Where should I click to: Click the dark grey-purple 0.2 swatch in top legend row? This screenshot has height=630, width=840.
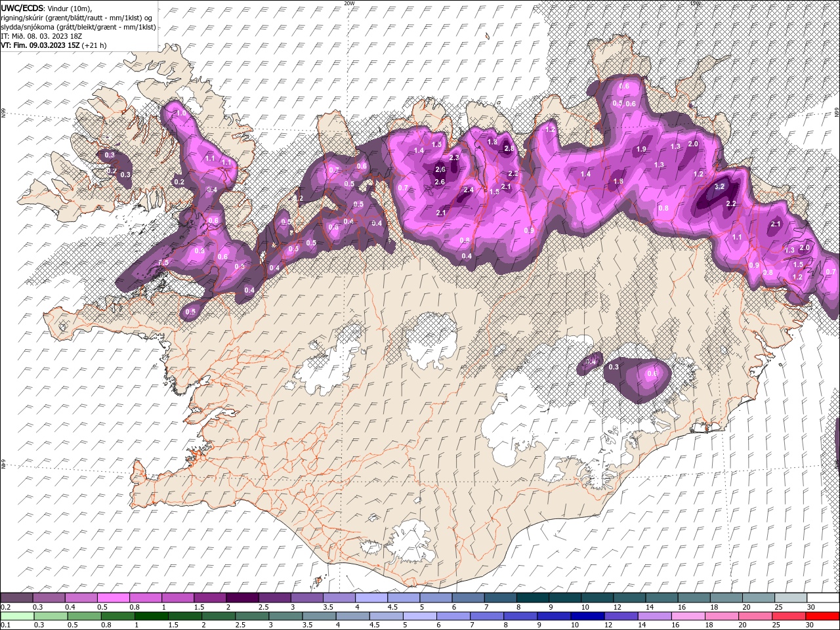coord(16,598)
